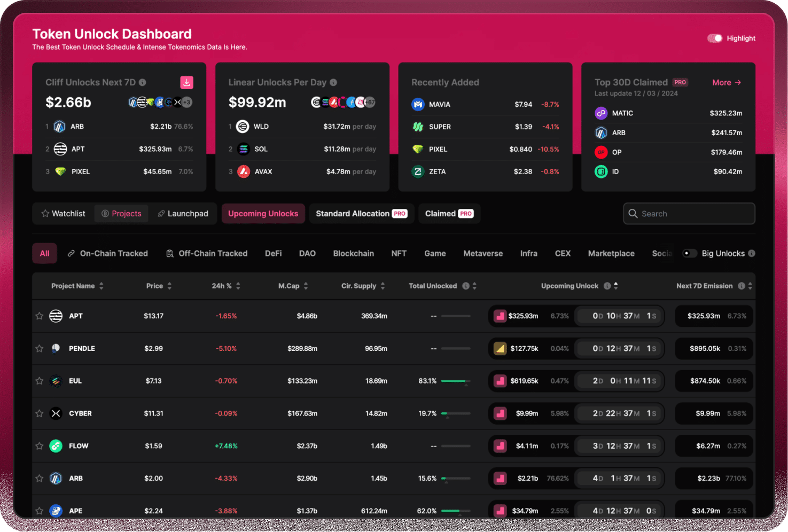Star CYBER to add to watchlist
The width and height of the screenshot is (788, 532).
[x=39, y=413]
